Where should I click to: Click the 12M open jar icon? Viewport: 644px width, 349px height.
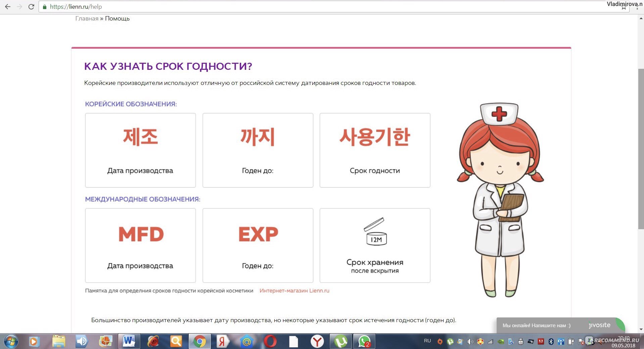pyautogui.click(x=375, y=232)
